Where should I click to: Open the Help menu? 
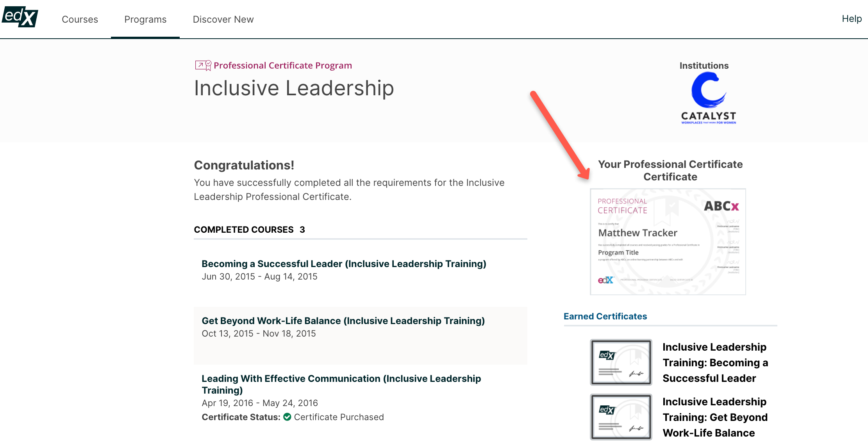point(852,18)
